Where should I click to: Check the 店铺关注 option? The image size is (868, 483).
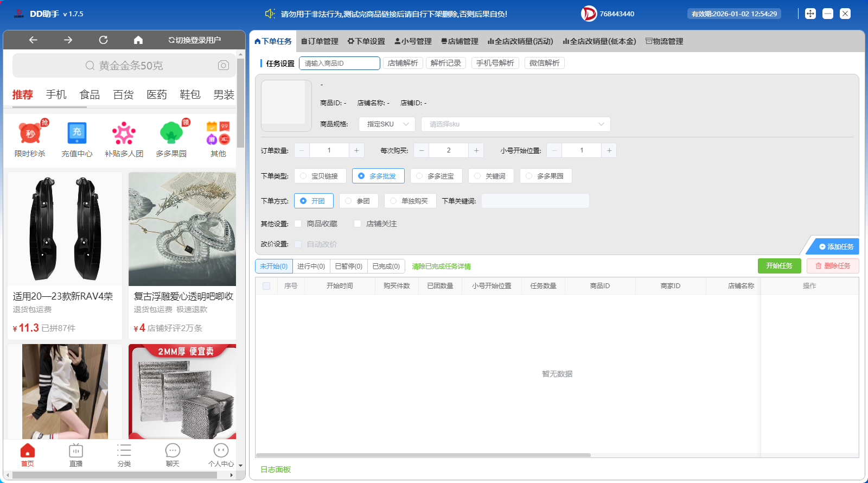coord(358,224)
